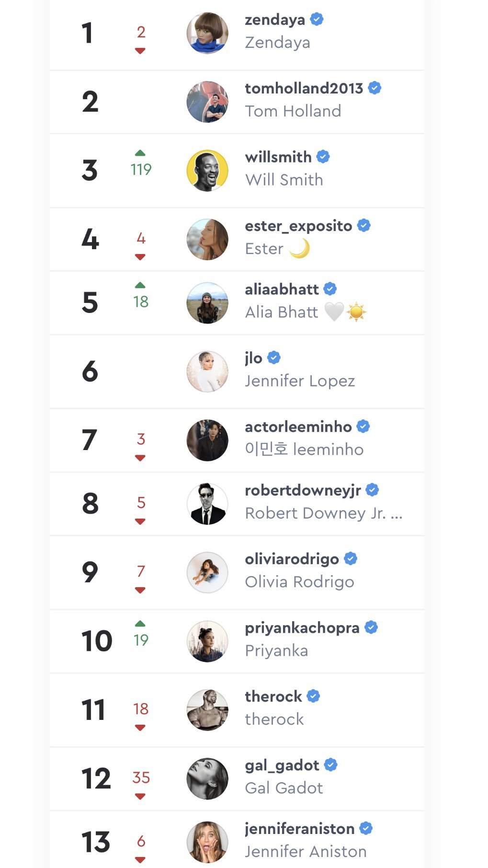Open the aliaabhatt username link
The height and width of the screenshot is (868, 488).
282,289
